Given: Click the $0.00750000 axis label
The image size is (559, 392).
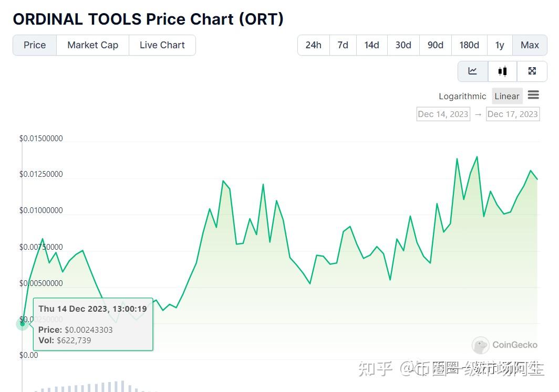Looking at the screenshot, I should 41,247.
